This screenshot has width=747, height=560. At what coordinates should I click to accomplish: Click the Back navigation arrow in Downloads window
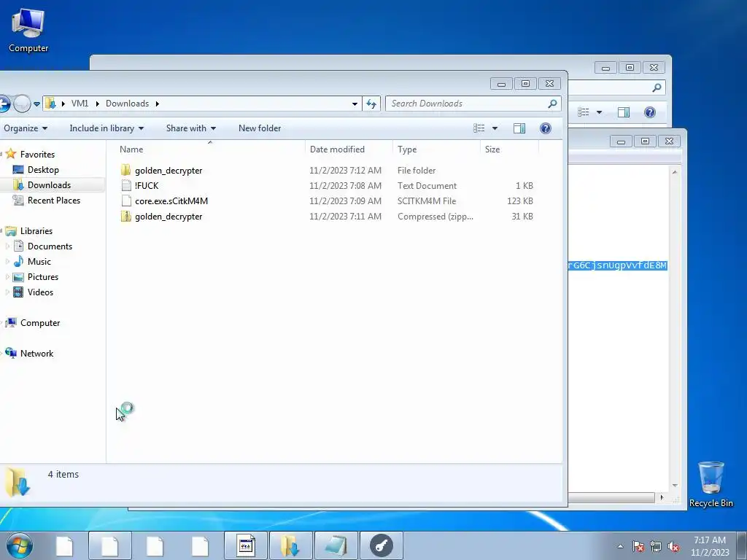pos(4,104)
